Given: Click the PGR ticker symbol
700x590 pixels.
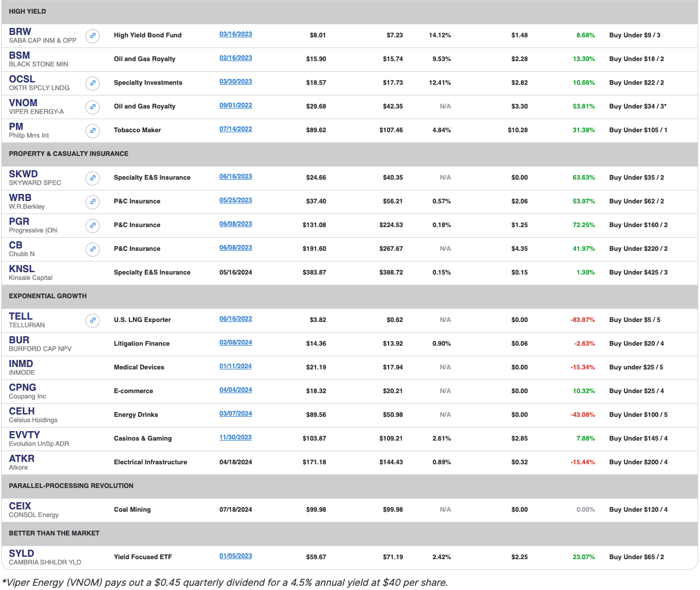Looking at the screenshot, I should (x=19, y=221).
